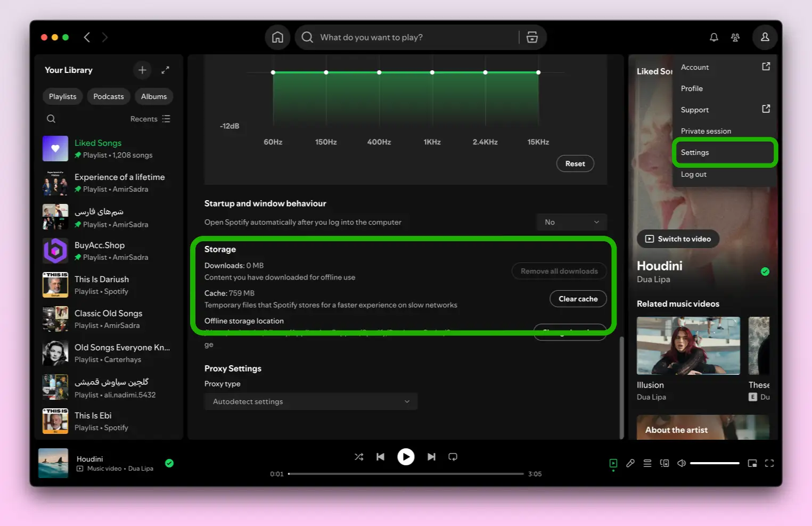Toggle the Now Playing view icon
Image resolution: width=812 pixels, height=526 pixels.
613,463
